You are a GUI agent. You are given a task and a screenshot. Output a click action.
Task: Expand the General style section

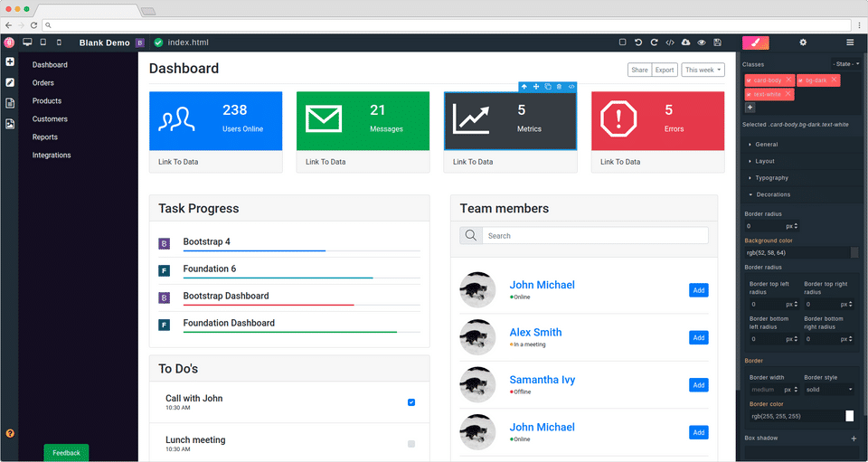tap(802, 145)
